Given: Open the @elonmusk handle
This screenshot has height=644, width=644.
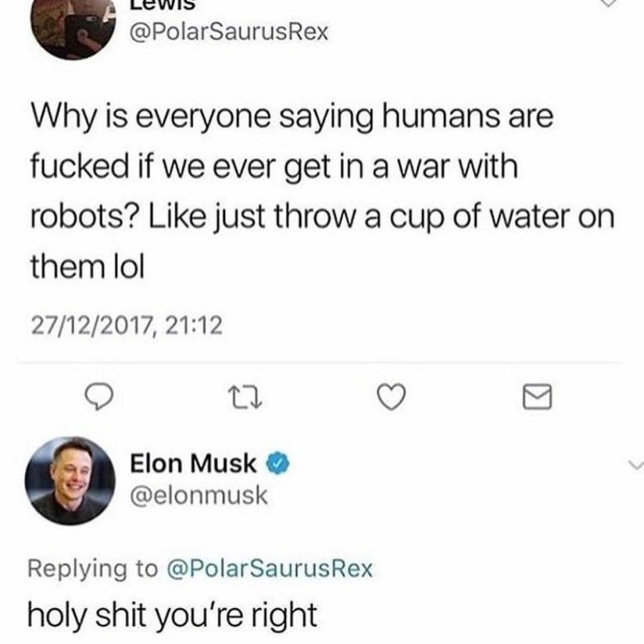Looking at the screenshot, I should (198, 496).
